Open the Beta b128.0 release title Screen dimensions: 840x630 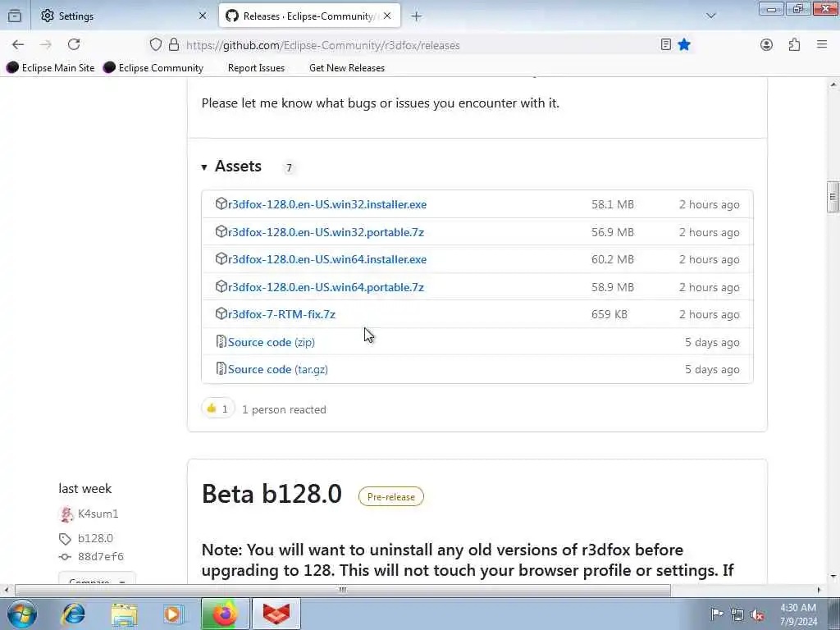click(272, 494)
